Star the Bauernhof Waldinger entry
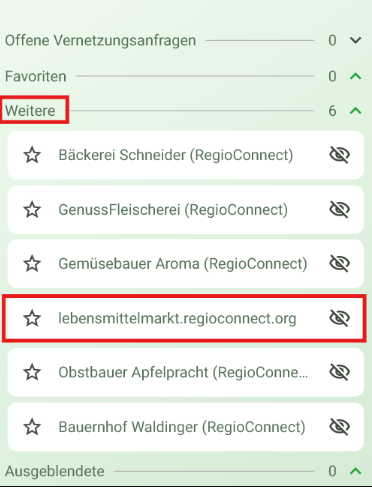This screenshot has height=487, width=372. click(32, 427)
